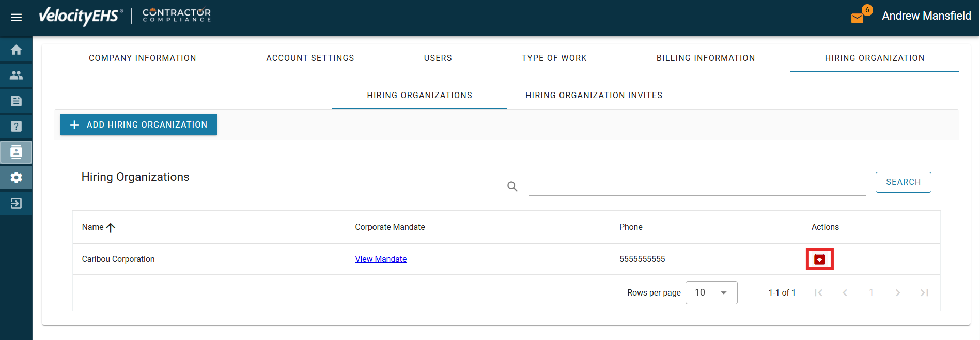This screenshot has height=340, width=980.
Task: Switch to the Company Information tab
Action: point(142,58)
